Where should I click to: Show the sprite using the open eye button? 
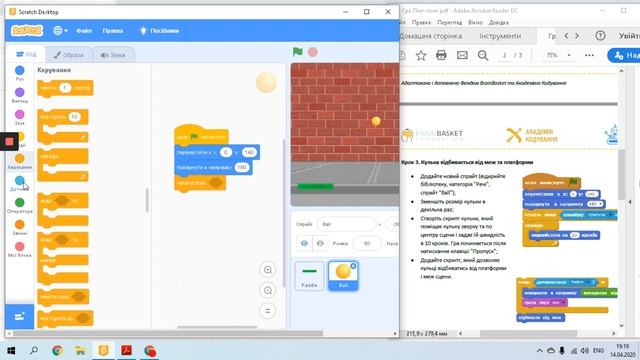(x=304, y=243)
